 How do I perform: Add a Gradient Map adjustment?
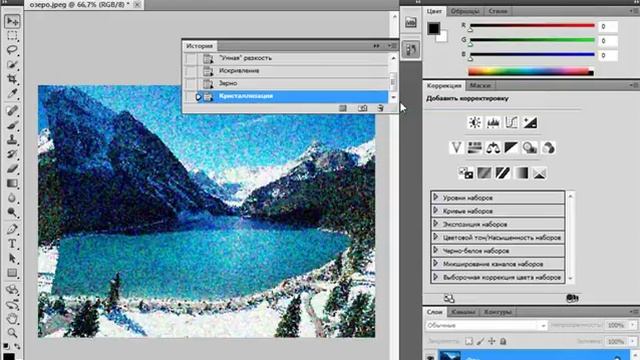(x=521, y=173)
